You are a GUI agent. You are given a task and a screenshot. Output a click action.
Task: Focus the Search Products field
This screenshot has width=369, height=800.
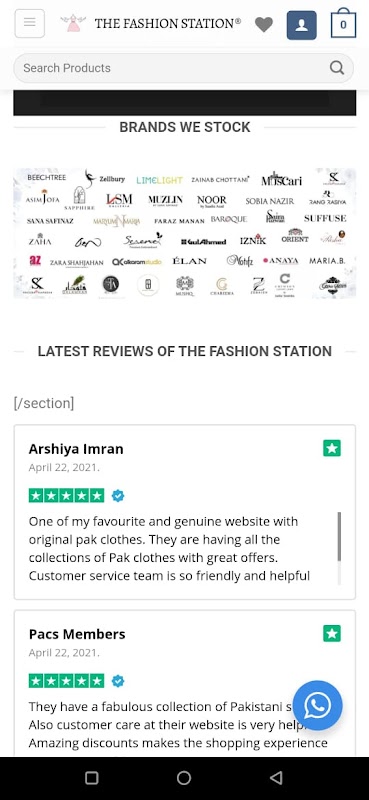[184, 68]
